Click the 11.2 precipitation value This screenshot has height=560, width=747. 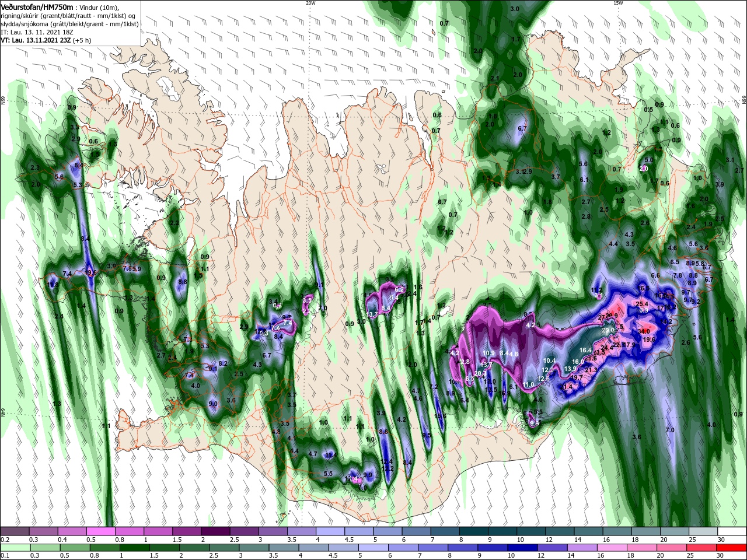(x=596, y=290)
